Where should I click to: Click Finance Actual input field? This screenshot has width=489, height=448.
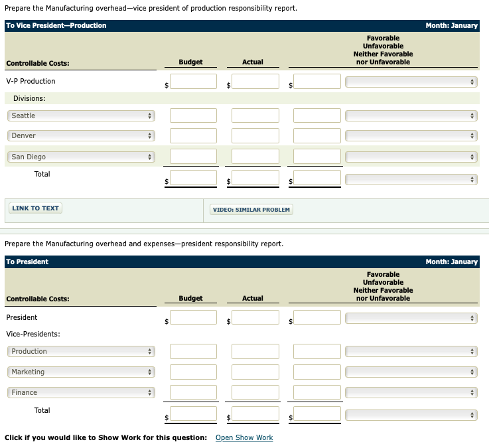click(x=255, y=392)
